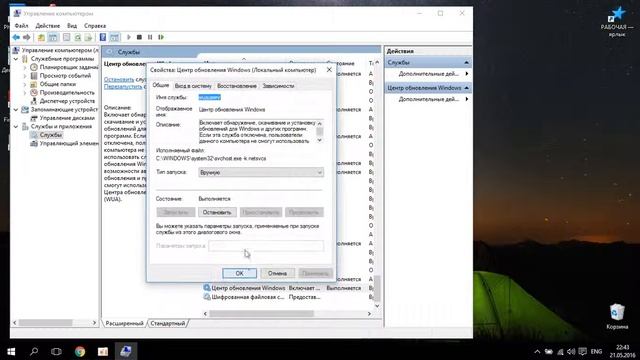Open Дополнительные действия under Центр обновления
This screenshot has height=360, width=640.
pos(429,99)
